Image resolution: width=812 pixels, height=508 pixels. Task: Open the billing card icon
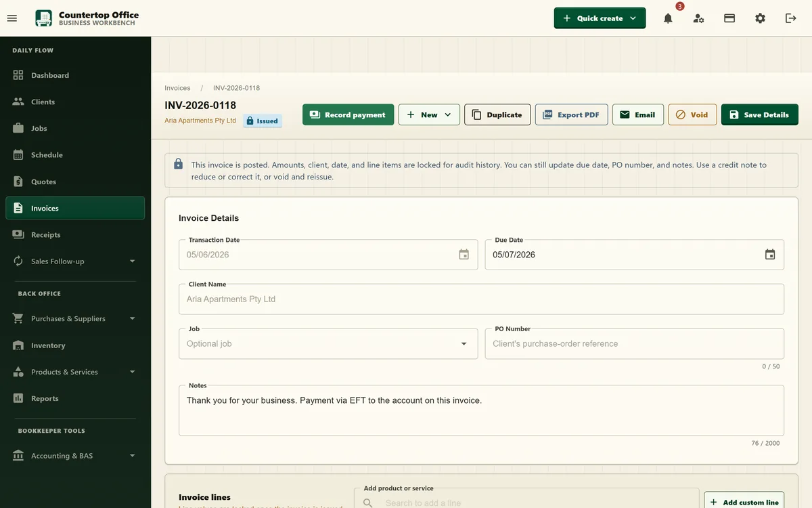[729, 18]
